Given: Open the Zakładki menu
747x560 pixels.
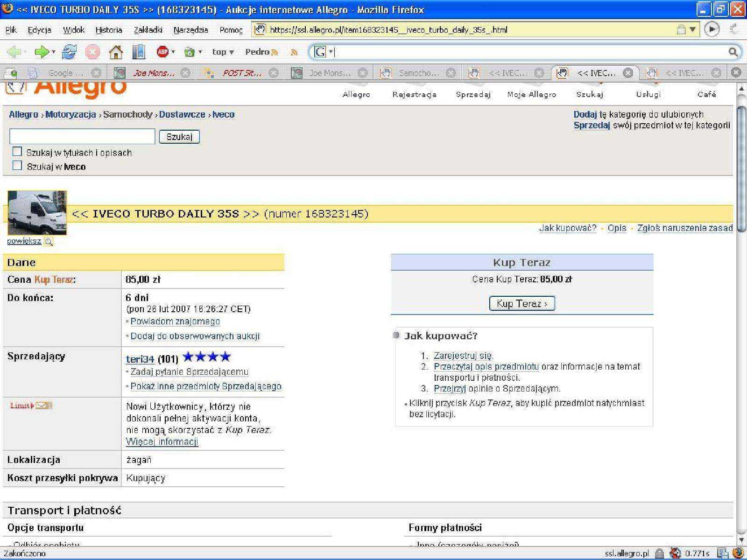Looking at the screenshot, I should (x=148, y=30).
